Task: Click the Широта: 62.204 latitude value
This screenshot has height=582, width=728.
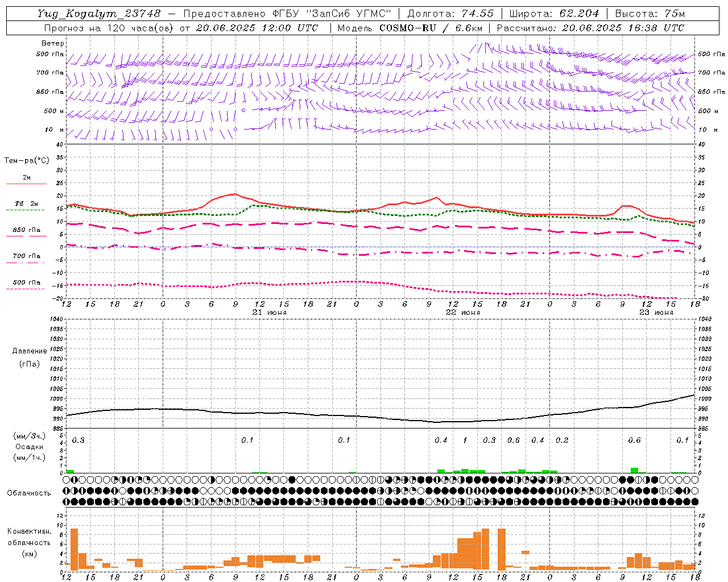Action: pos(555,14)
